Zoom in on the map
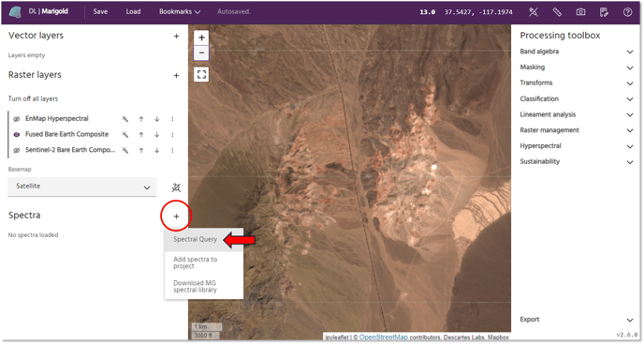The height and width of the screenshot is (344, 644). (201, 37)
